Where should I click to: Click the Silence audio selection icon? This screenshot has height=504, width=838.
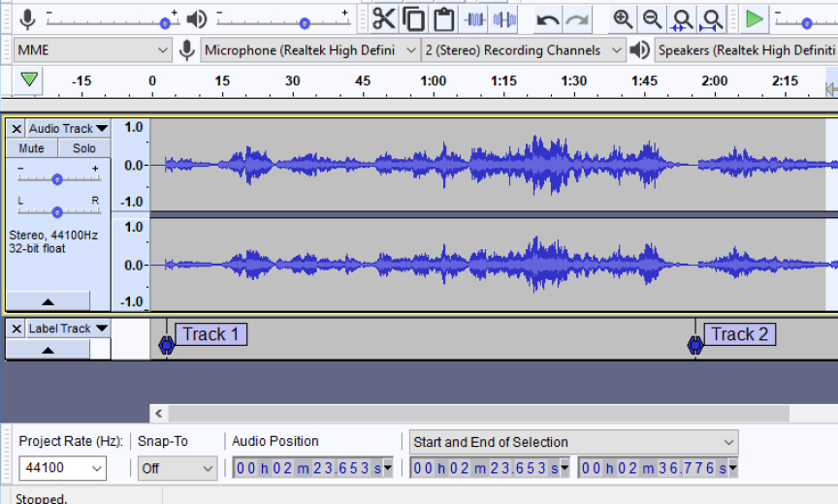pos(504,19)
